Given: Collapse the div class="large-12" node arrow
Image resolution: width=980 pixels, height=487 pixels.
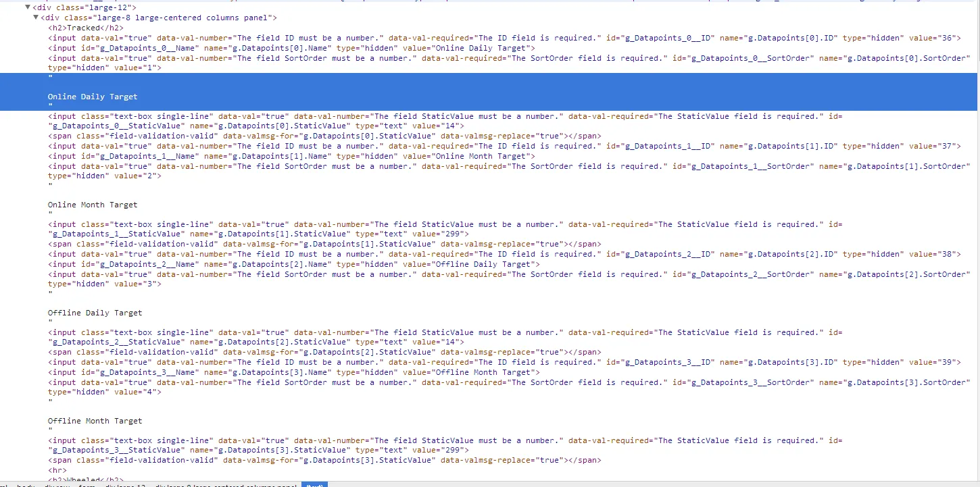Looking at the screenshot, I should click(x=28, y=7).
